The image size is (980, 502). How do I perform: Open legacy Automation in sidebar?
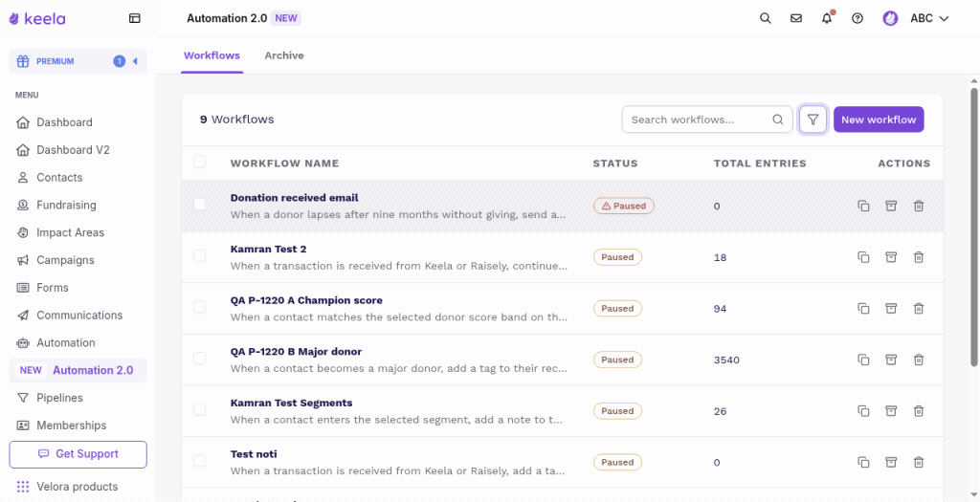[66, 342]
